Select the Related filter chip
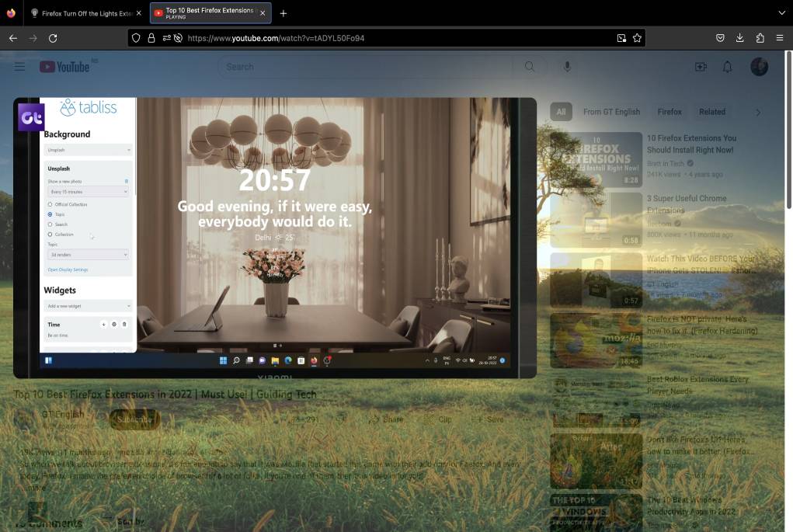 [712, 112]
